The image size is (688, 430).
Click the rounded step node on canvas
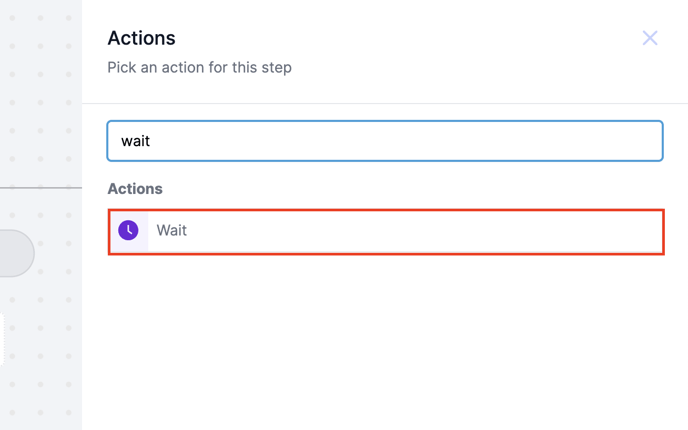[x=15, y=253]
